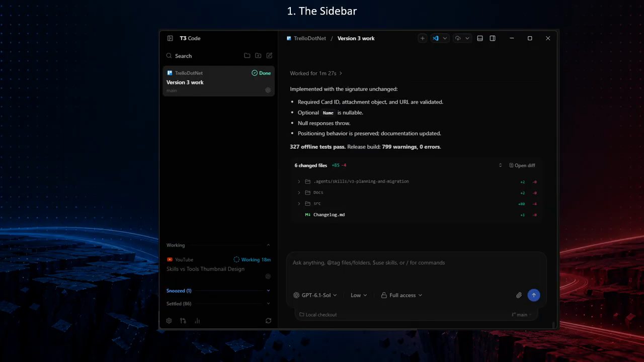Click the cloud upload icon in header

click(x=458, y=38)
